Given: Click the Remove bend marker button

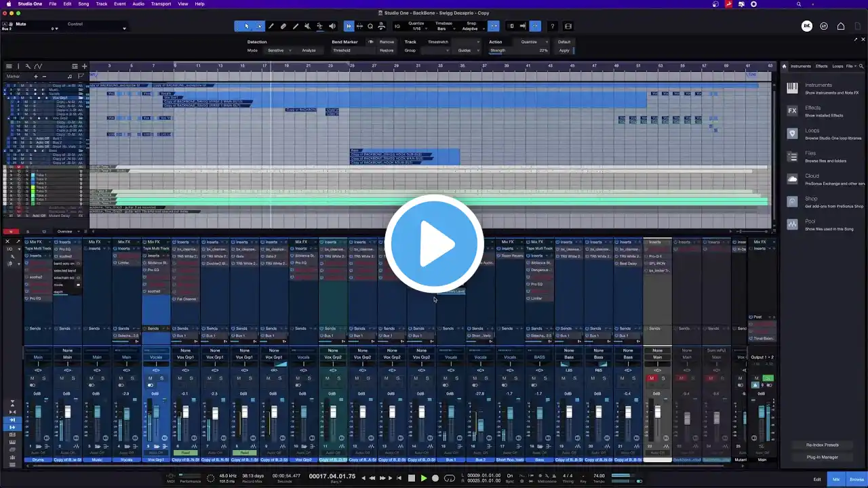Looking at the screenshot, I should coord(387,42).
